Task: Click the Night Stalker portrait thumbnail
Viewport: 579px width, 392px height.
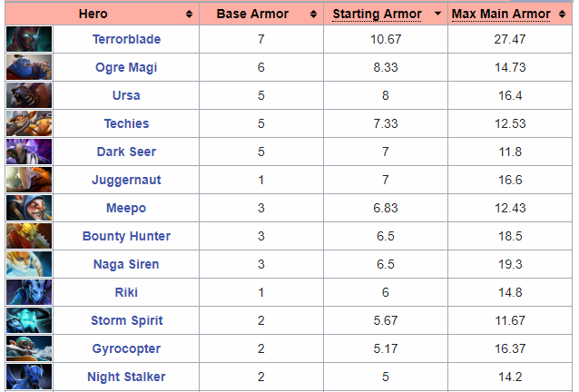Action: tap(29, 377)
